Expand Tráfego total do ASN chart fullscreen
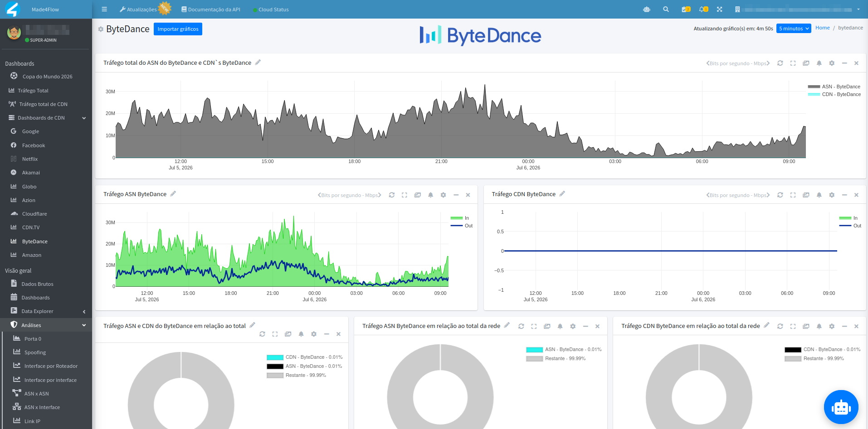 pyautogui.click(x=793, y=63)
